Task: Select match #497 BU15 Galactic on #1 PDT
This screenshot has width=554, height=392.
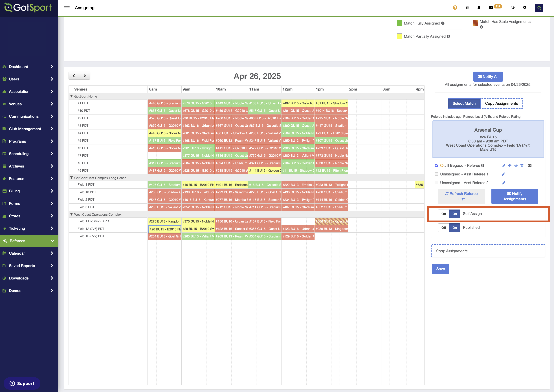Action: coord(298,103)
